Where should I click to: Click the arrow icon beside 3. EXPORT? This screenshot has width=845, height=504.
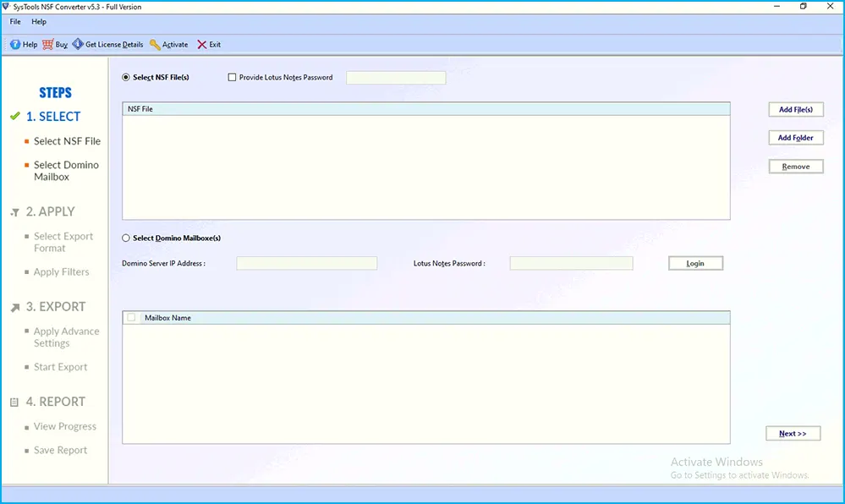(15, 307)
